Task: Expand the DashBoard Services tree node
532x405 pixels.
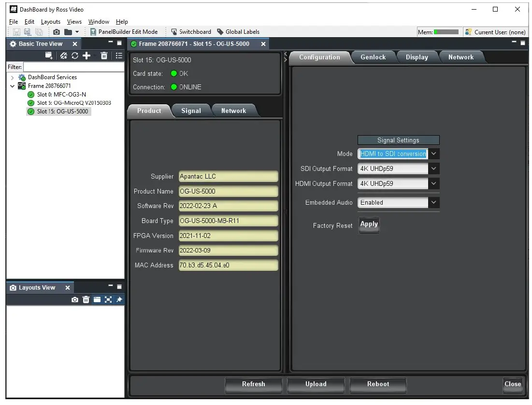Action: point(12,77)
